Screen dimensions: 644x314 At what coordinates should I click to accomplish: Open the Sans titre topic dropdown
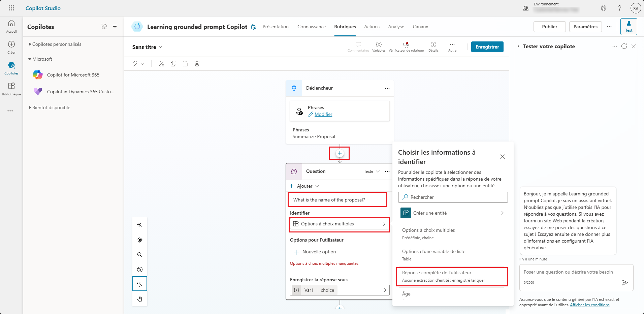click(x=148, y=47)
